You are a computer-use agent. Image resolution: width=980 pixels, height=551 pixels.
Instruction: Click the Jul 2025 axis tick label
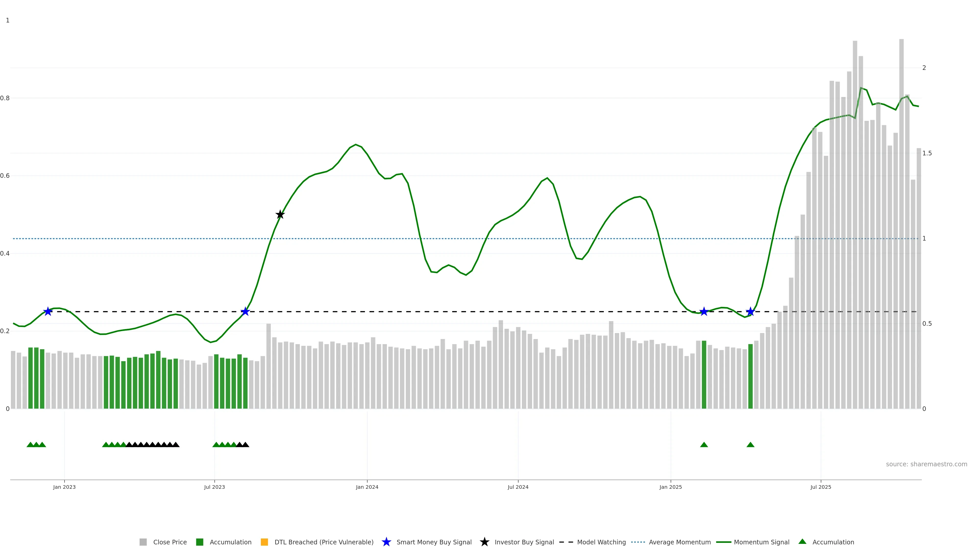click(820, 487)
